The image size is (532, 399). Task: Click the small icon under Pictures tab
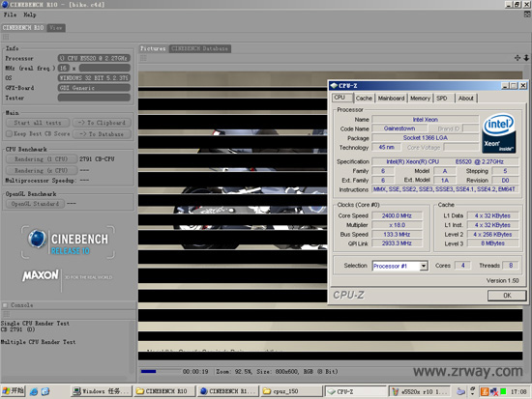pyautogui.click(x=143, y=58)
